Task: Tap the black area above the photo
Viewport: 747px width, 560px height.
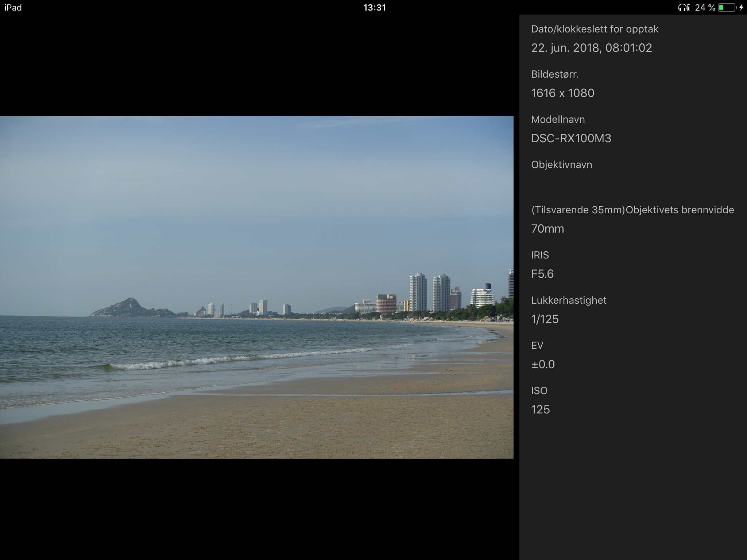Action: 256,66
